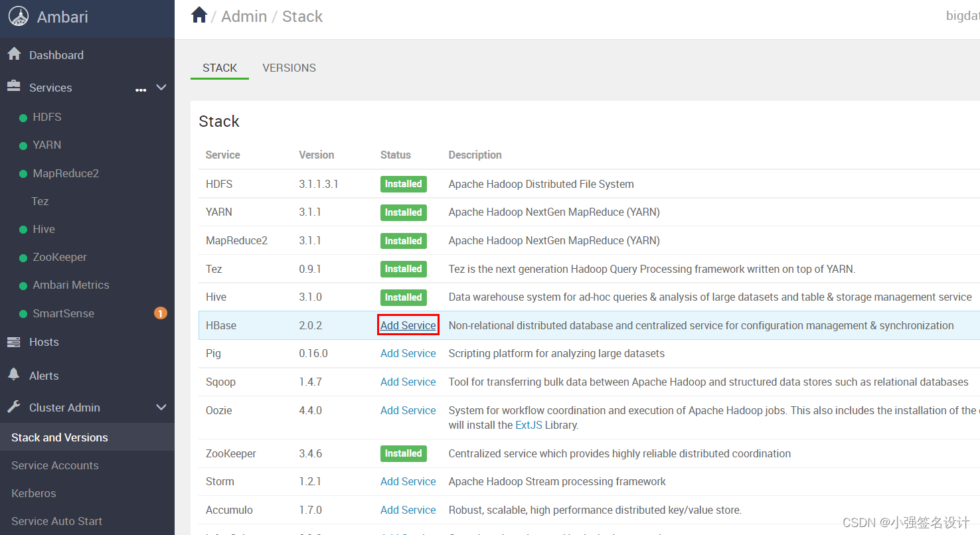Open Service Accounts page
The width and height of the screenshot is (980, 535).
[55, 465]
